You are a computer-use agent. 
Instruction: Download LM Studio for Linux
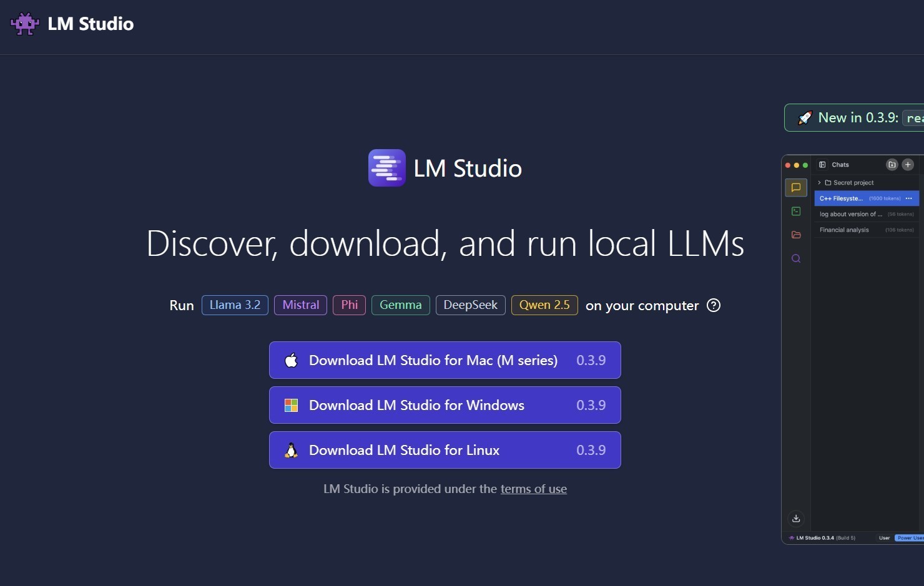point(445,450)
